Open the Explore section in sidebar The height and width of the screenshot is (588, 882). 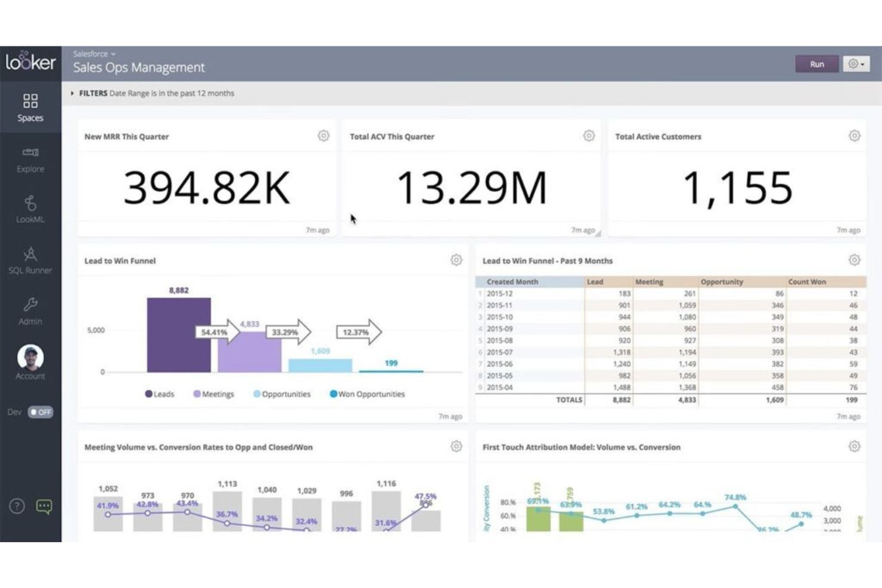[x=30, y=159]
